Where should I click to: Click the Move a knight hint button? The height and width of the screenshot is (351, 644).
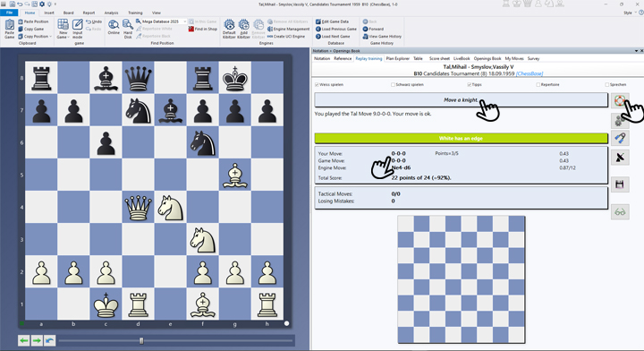point(461,100)
